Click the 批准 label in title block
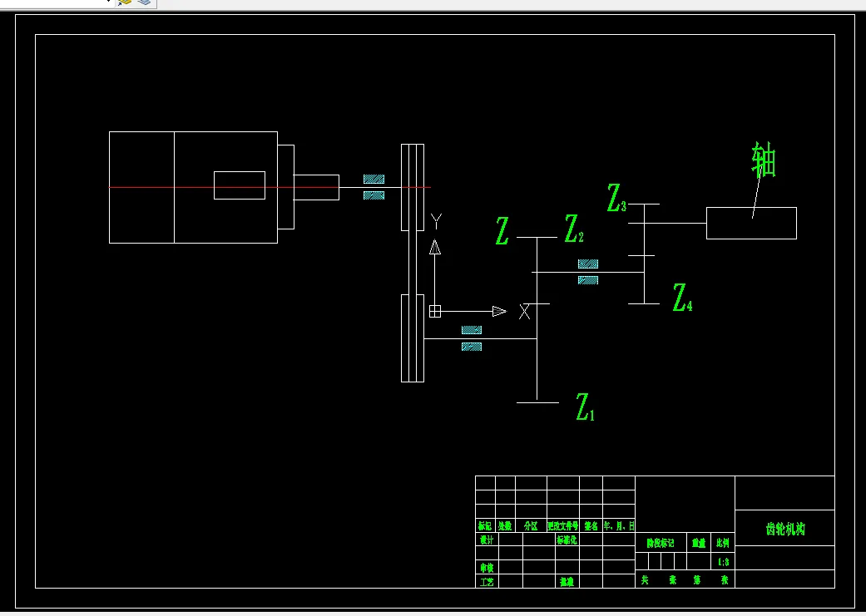 (567, 582)
